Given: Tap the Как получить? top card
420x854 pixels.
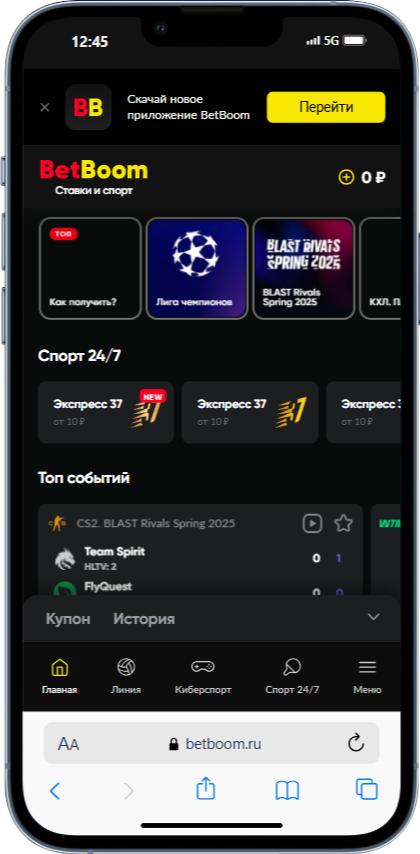Looking at the screenshot, I should coord(90,269).
